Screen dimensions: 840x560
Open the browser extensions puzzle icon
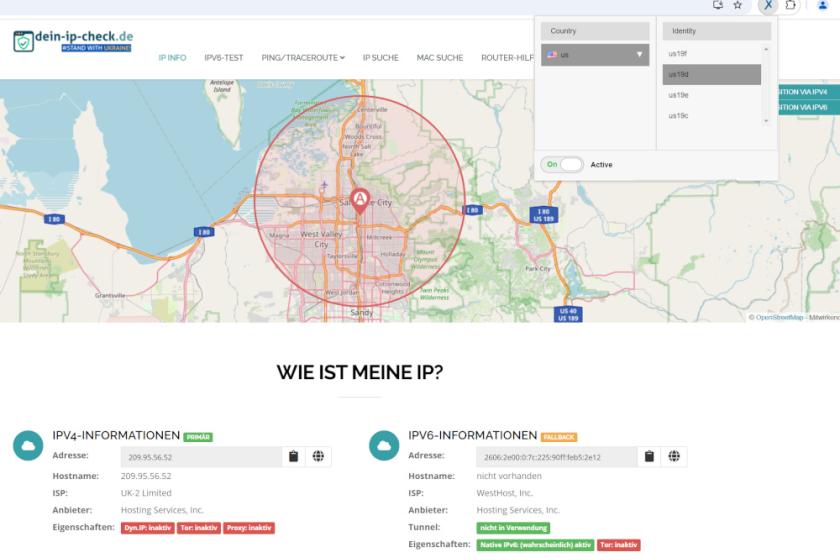pyautogui.click(x=790, y=5)
